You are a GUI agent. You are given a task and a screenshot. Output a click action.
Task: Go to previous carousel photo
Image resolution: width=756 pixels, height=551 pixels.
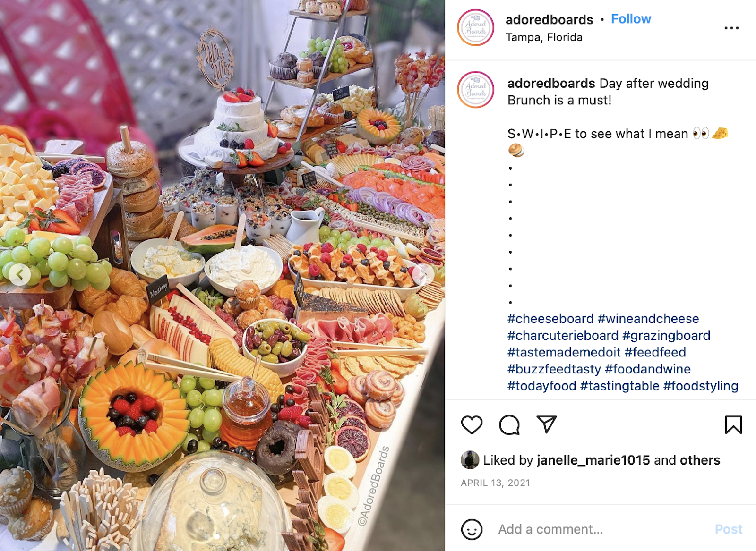(x=20, y=274)
